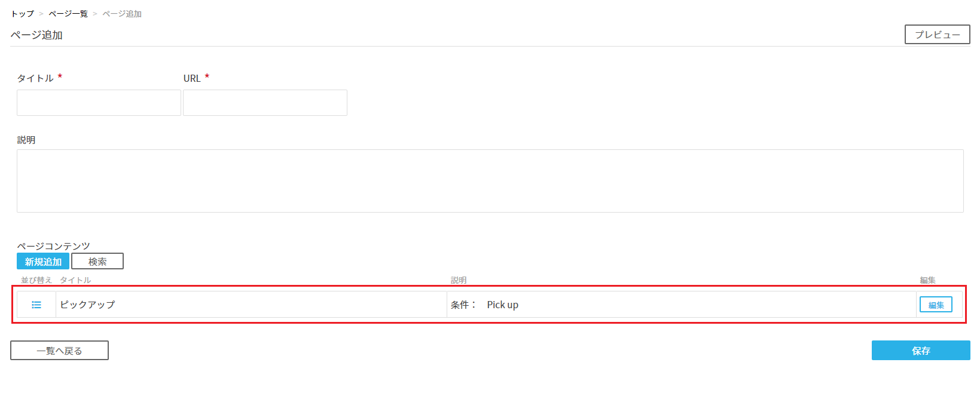This screenshot has width=980, height=393.
Task: Click the 編集 button in the ピックアップ row
Action: click(936, 305)
